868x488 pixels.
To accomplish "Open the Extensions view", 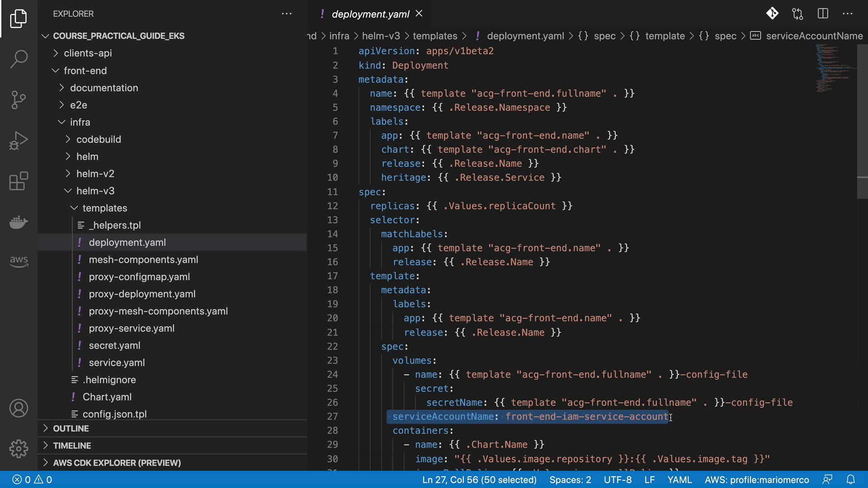I will point(19,181).
